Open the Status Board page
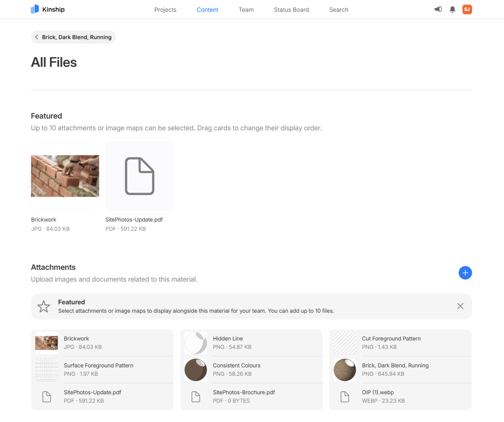This screenshot has height=422, width=504. [x=291, y=10]
